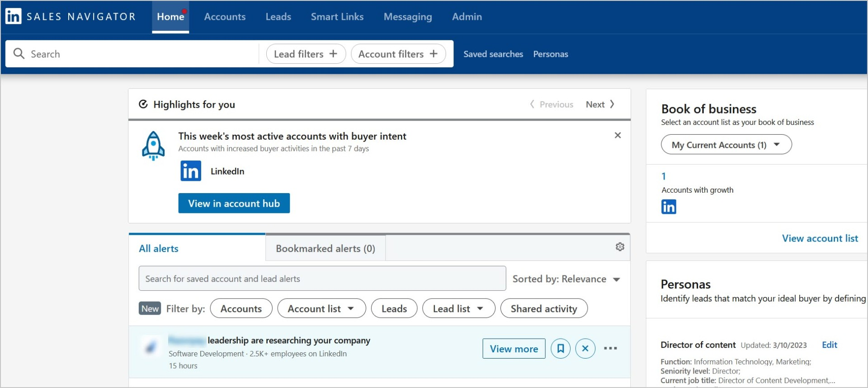
Task: Open more options for the leadership alert
Action: point(610,348)
